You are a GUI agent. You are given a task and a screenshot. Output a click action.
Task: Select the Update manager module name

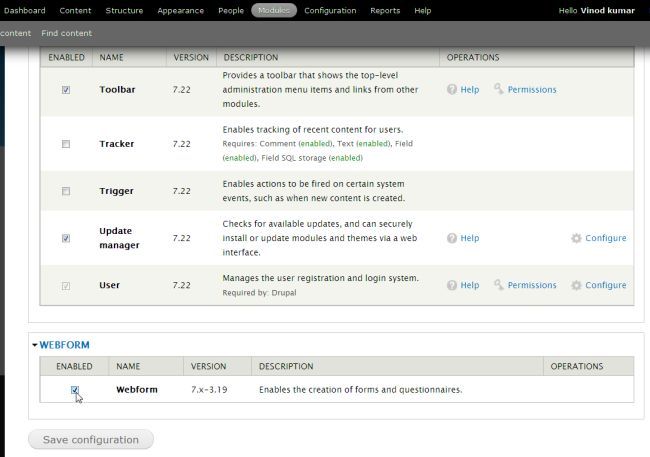click(119, 238)
